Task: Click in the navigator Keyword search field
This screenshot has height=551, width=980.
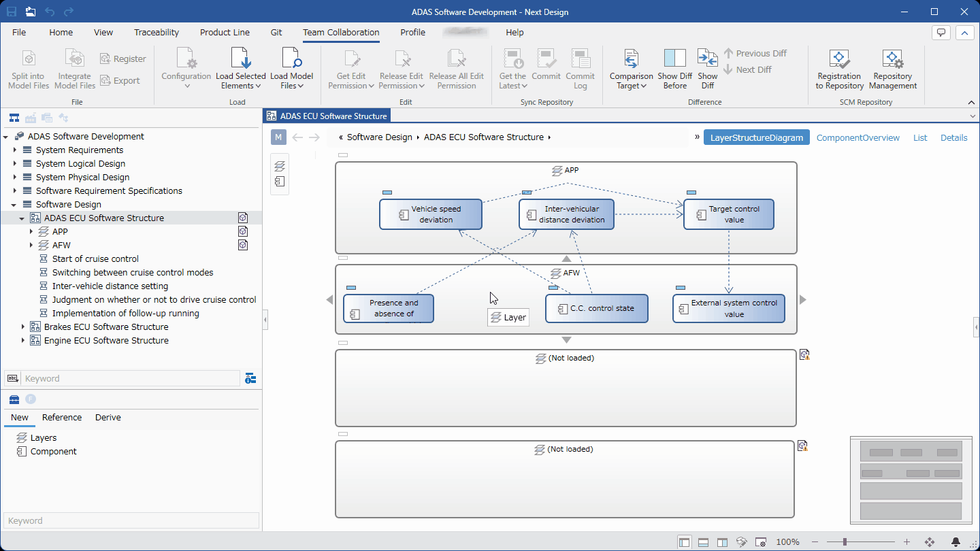Action: click(x=130, y=378)
